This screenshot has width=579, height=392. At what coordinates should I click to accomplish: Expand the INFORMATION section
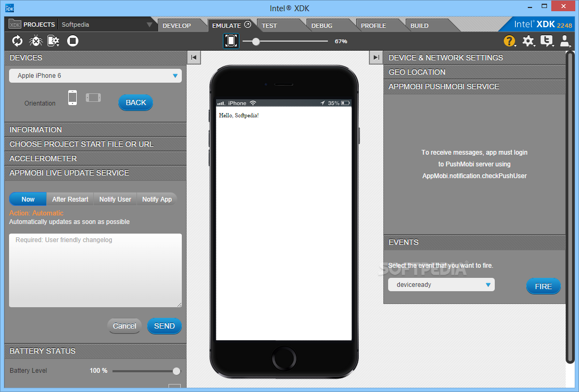[95, 130]
